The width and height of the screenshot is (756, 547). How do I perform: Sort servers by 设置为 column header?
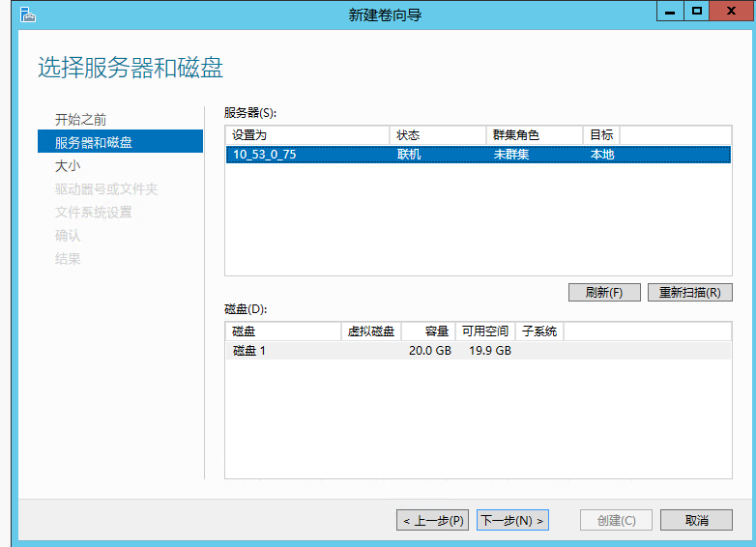pyautogui.click(x=307, y=135)
